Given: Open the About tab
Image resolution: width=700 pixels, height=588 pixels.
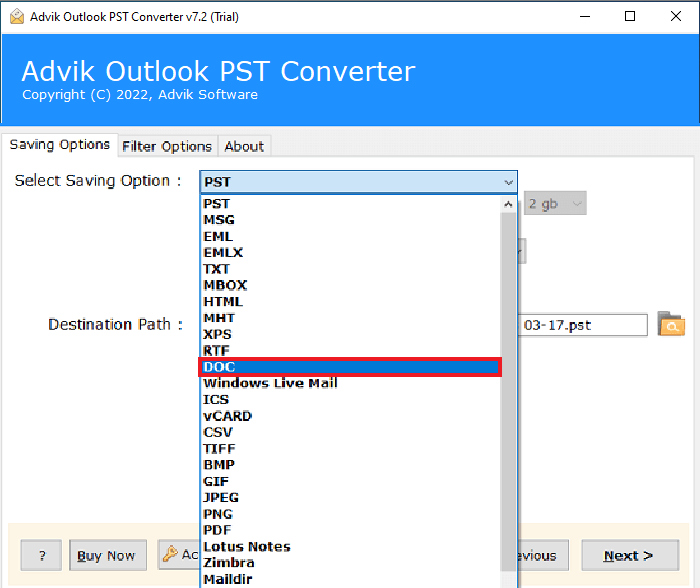Looking at the screenshot, I should coord(244,146).
